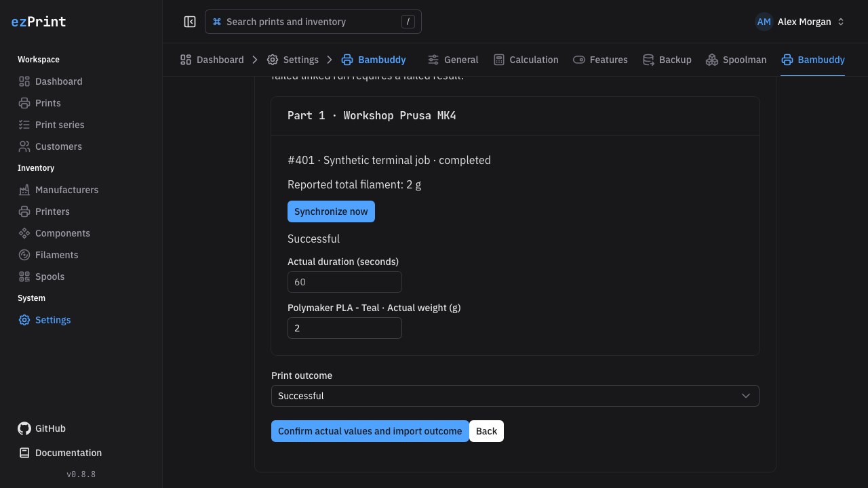Click the Back button

[x=486, y=431]
